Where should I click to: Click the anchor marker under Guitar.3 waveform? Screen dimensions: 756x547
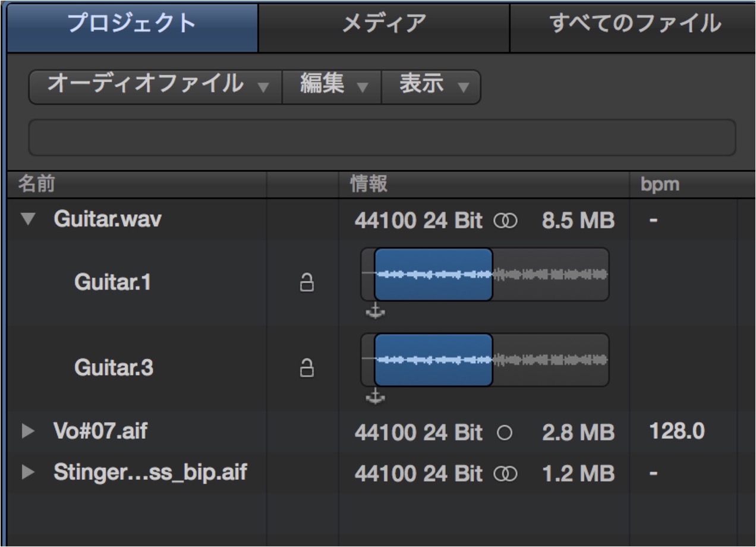[375, 396]
